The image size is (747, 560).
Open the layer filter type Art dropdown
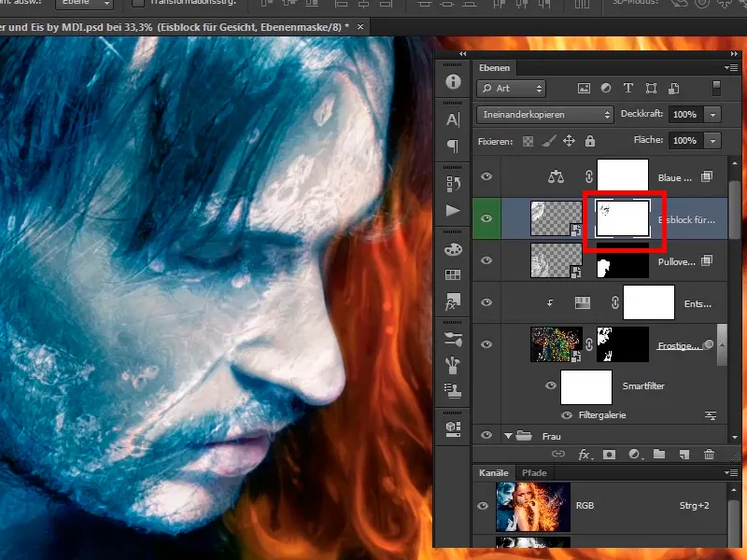[511, 88]
